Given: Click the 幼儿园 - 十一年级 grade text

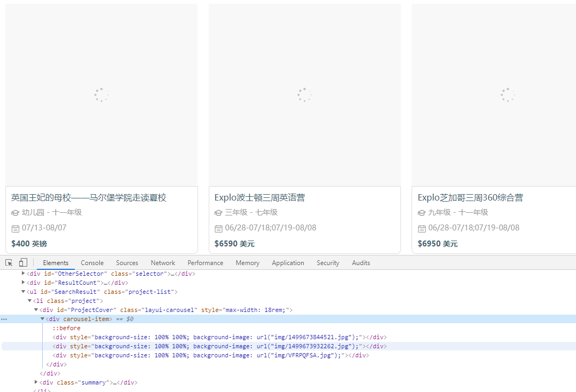Looking at the screenshot, I should (52, 212).
